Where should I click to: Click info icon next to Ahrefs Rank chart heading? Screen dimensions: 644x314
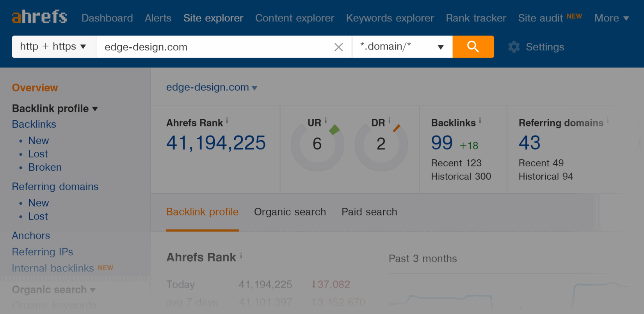coord(241,256)
